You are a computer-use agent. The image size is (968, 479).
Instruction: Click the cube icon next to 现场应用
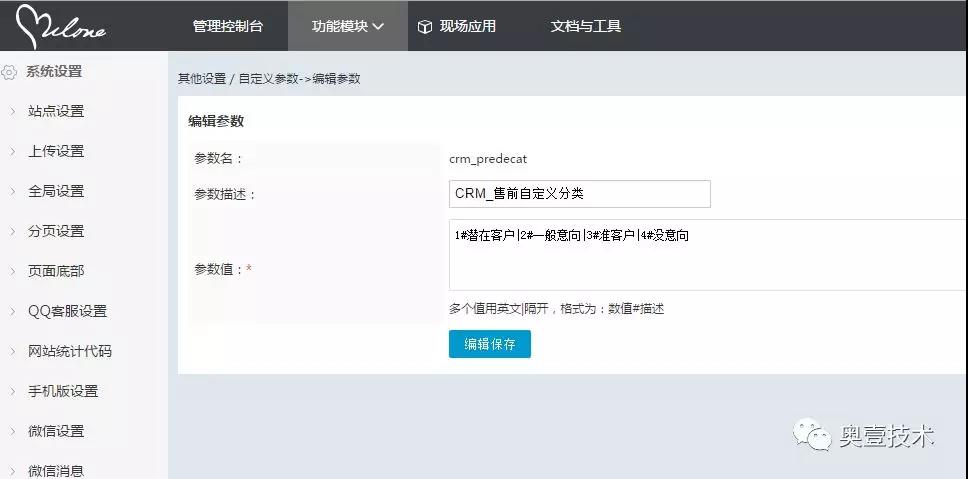pos(424,27)
